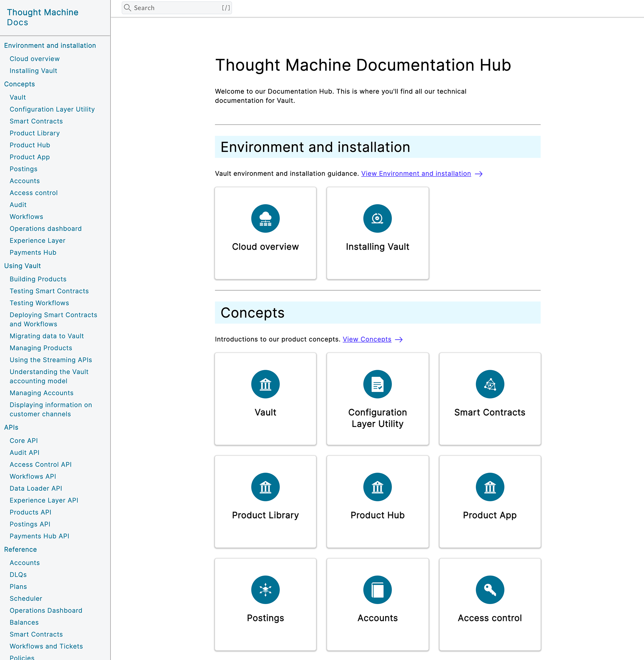The image size is (644, 660).
Task: Open Testing Smart Contracts sidebar item
Action: click(49, 291)
